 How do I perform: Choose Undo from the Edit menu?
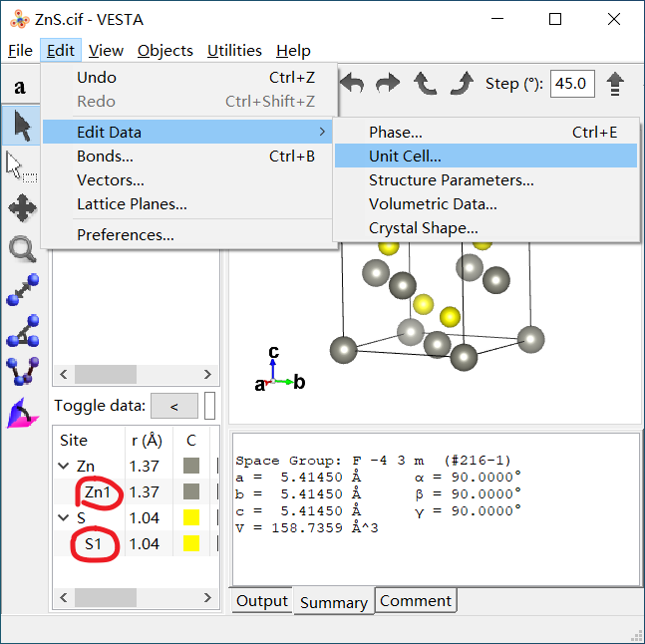[189, 78]
